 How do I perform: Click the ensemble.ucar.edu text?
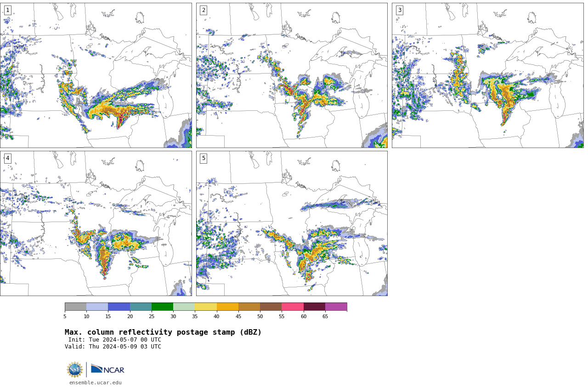click(96, 382)
